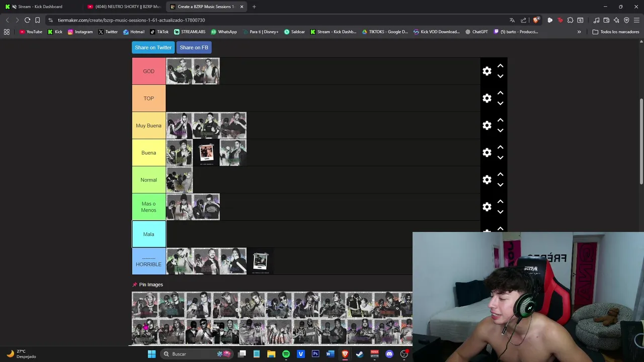
Task: Select the Buena tier label
Action: tap(149, 153)
